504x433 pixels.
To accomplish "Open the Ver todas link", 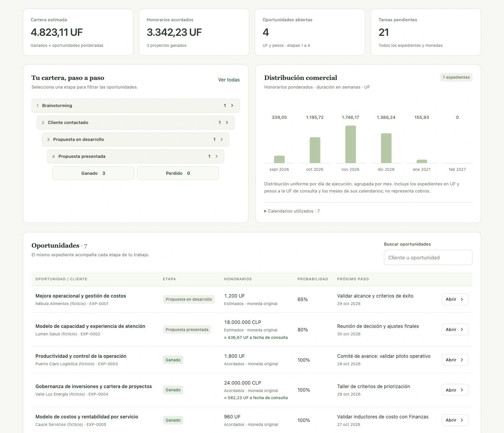I will click(229, 80).
